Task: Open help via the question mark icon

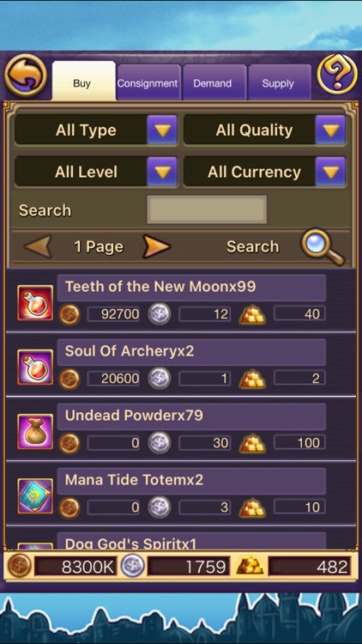Action: [x=337, y=75]
